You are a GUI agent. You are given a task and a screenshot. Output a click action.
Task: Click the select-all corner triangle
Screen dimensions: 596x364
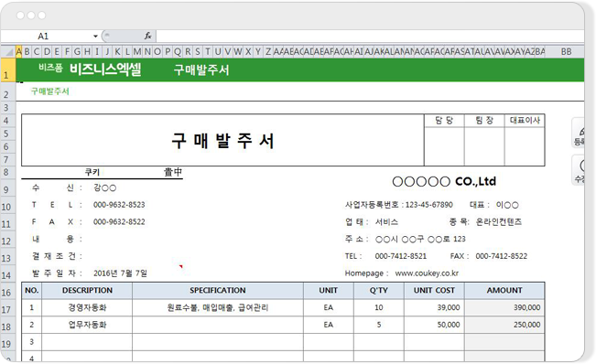[8, 51]
